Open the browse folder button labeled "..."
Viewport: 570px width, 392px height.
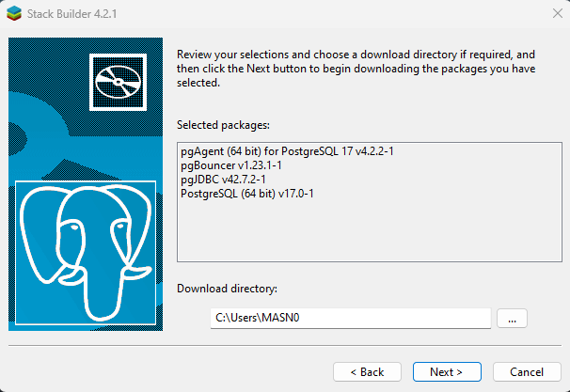(x=512, y=319)
